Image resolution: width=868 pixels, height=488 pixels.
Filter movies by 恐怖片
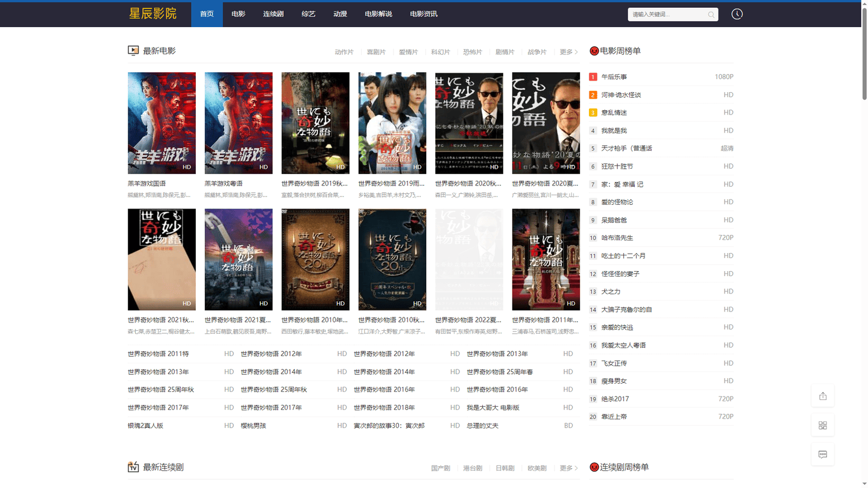(473, 52)
